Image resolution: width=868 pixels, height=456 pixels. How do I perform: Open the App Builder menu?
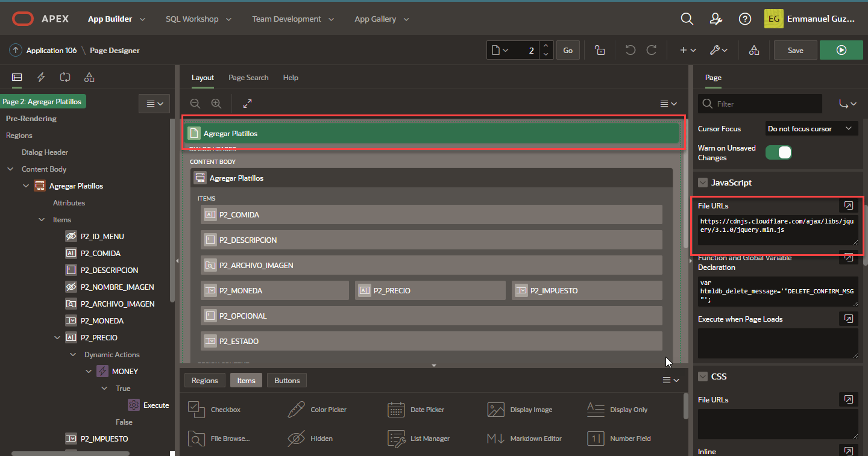(116, 19)
